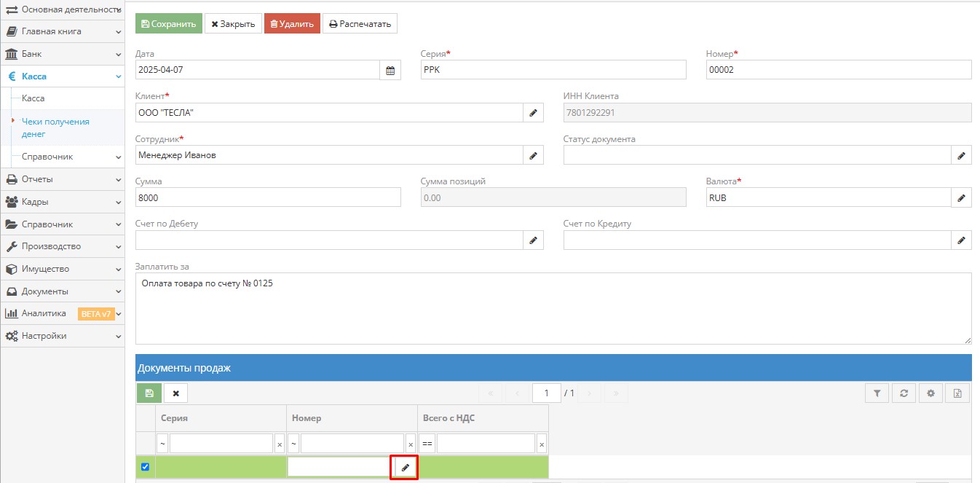Screen dimensions: 980x483
Task: Click the Распечатать button
Action: click(x=360, y=24)
